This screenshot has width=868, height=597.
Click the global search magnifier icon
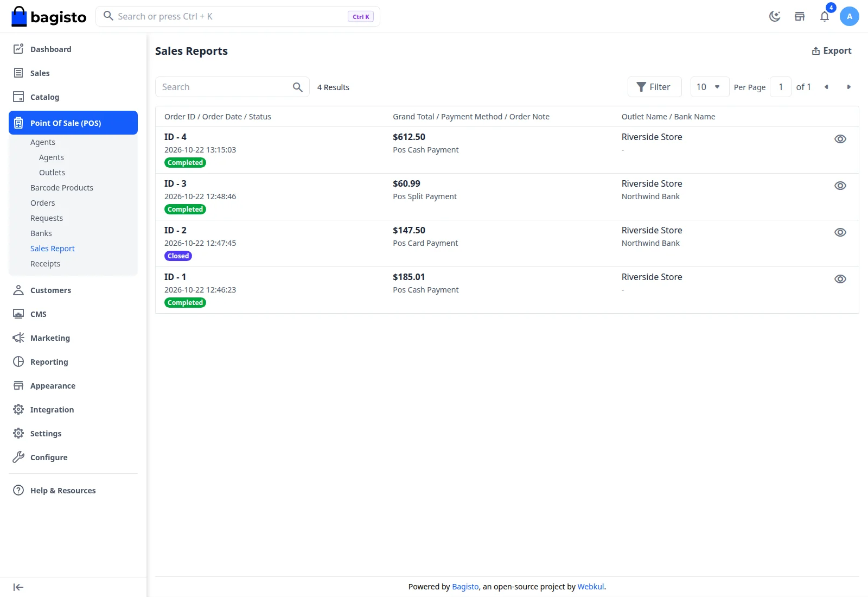point(108,16)
